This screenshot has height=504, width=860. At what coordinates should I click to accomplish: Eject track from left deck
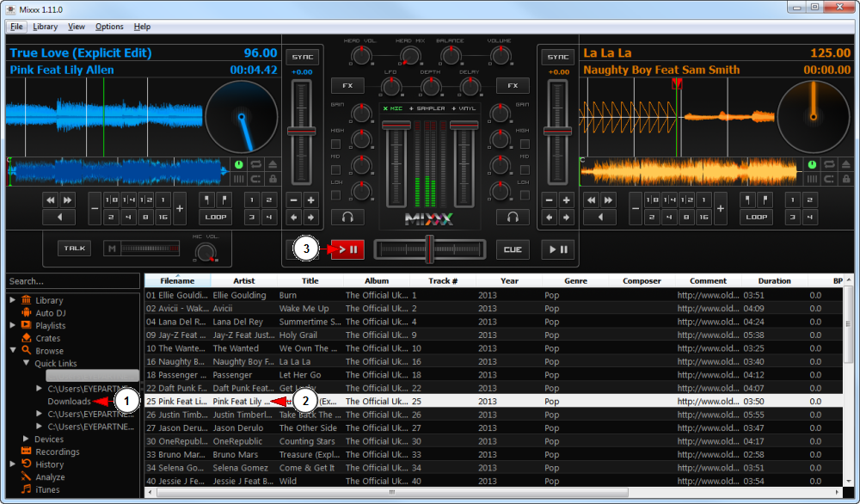[x=273, y=164]
